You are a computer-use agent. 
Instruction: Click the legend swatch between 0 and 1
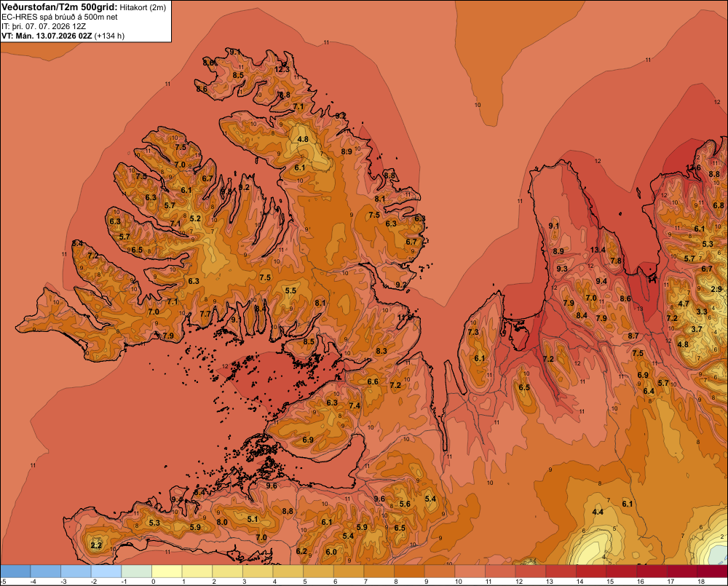[167, 571]
